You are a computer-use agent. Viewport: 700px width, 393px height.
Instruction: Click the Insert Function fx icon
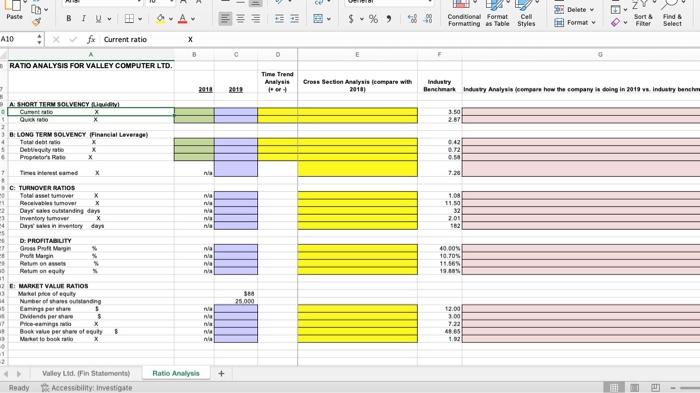point(91,39)
